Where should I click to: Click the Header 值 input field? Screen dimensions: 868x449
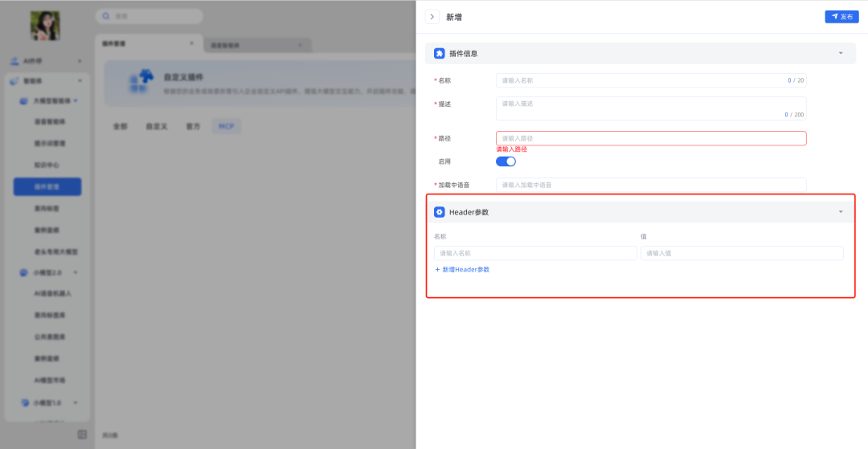[x=741, y=253]
